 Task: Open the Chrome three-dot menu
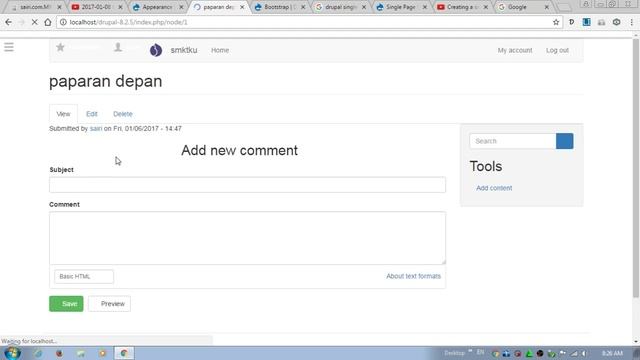(x=631, y=22)
